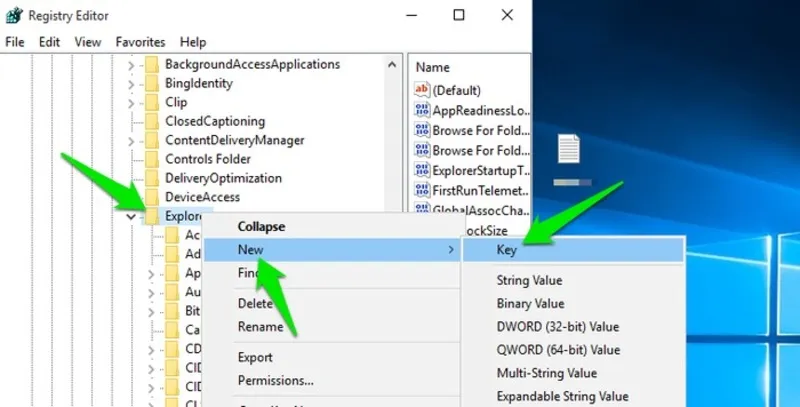800x407 pixels.
Task: Click the ExplorerStartupT... value icon
Action: pos(422,170)
